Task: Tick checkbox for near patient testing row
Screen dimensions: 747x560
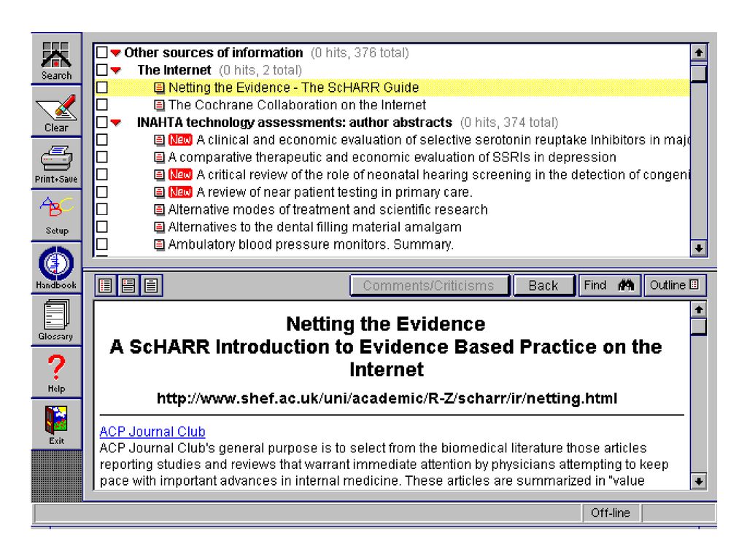Action: pos(102,192)
